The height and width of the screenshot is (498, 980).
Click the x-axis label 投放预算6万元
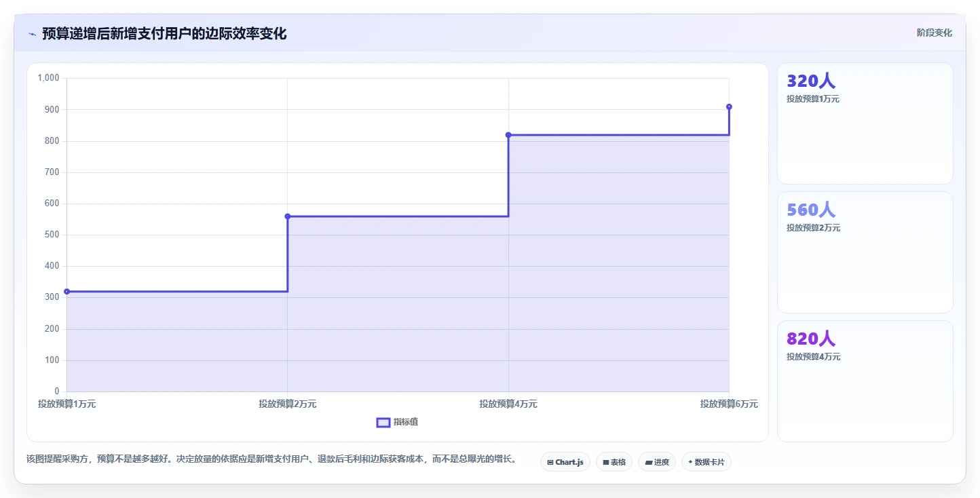729,404
